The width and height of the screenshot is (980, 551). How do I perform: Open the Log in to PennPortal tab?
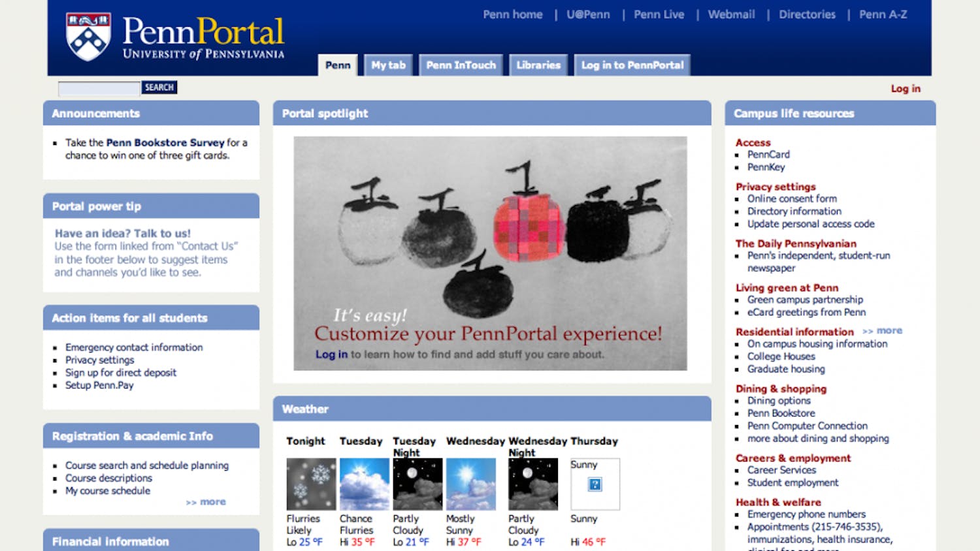[632, 65]
